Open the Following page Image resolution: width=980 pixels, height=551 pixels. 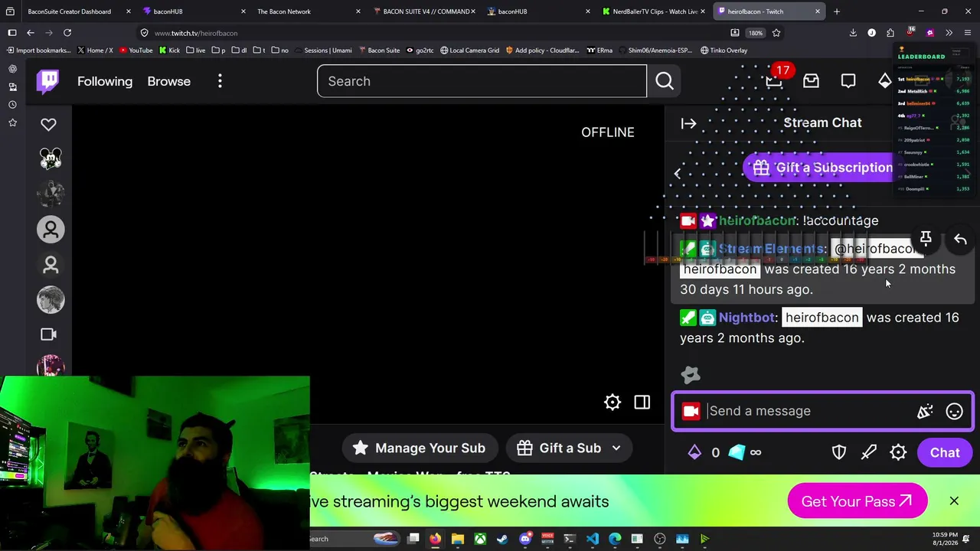click(105, 81)
